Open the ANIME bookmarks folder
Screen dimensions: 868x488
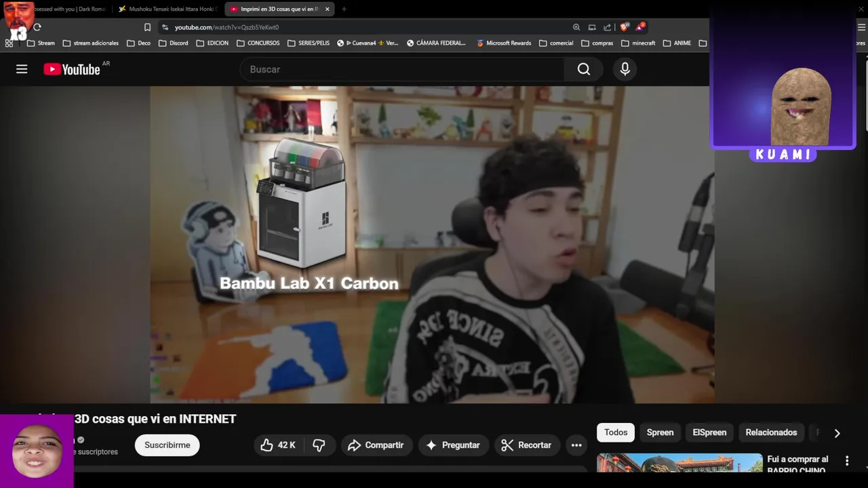pos(677,43)
